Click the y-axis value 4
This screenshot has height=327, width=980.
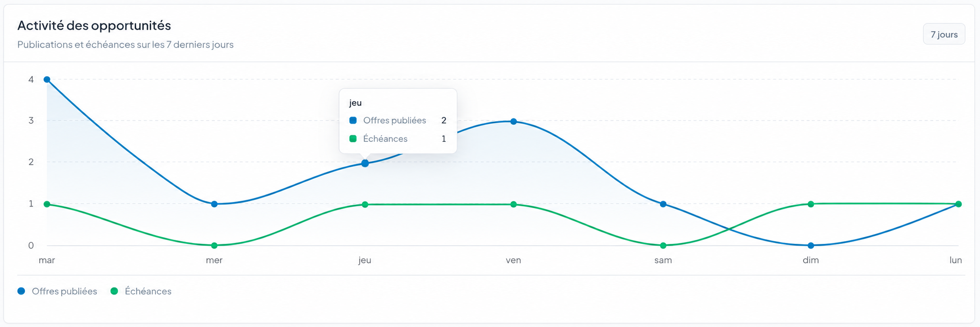pyautogui.click(x=31, y=79)
